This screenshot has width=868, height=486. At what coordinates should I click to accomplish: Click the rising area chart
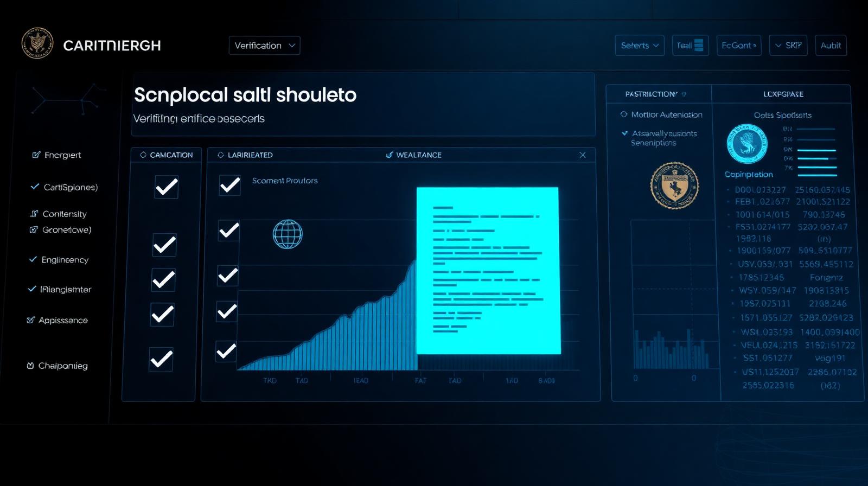click(x=328, y=316)
